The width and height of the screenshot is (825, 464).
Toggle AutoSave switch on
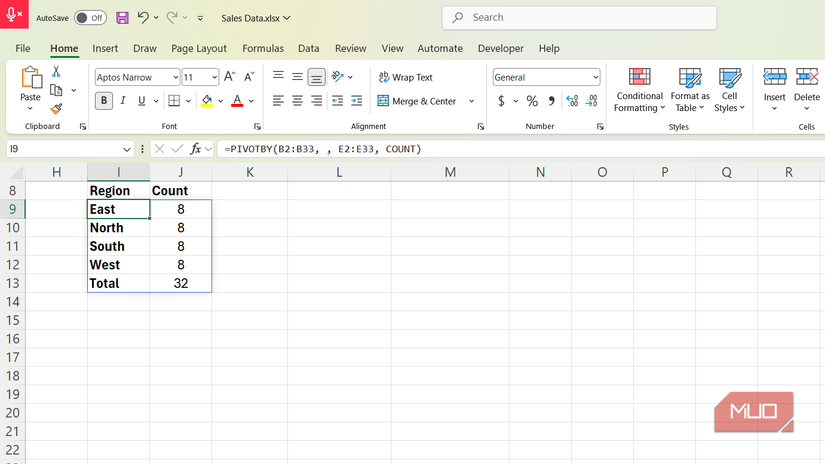(x=90, y=18)
